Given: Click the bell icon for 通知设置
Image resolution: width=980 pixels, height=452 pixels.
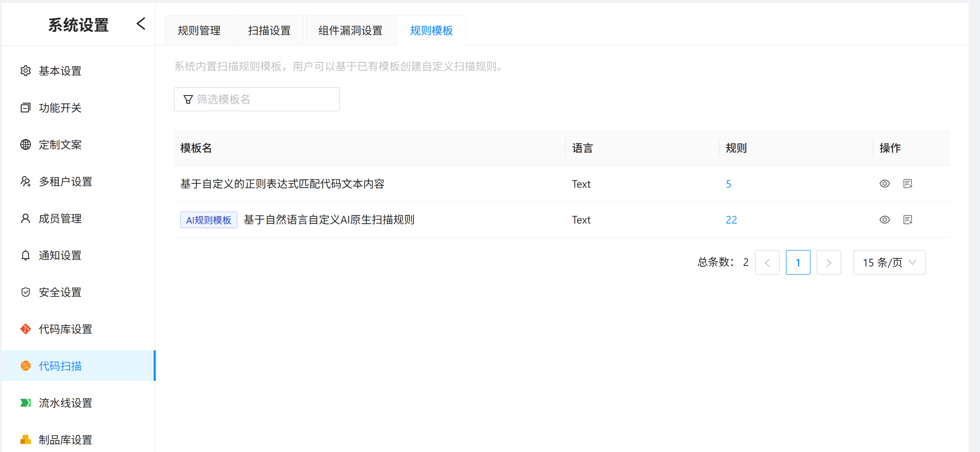Looking at the screenshot, I should click(25, 255).
